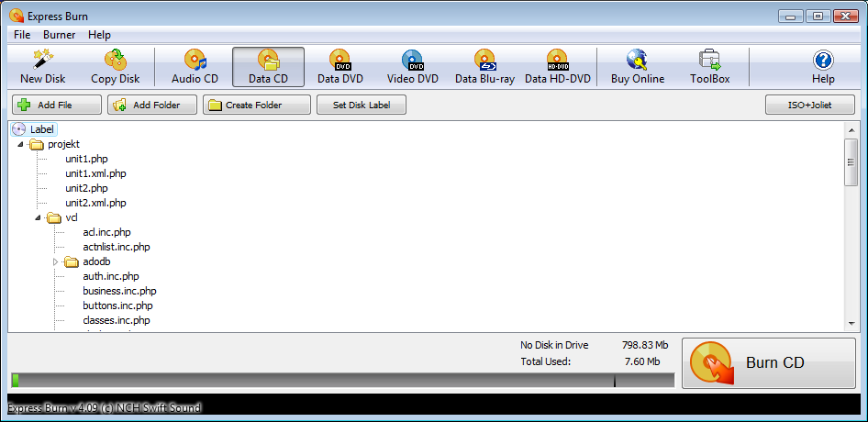Click the file list scrollbar thumb

[x=851, y=162]
